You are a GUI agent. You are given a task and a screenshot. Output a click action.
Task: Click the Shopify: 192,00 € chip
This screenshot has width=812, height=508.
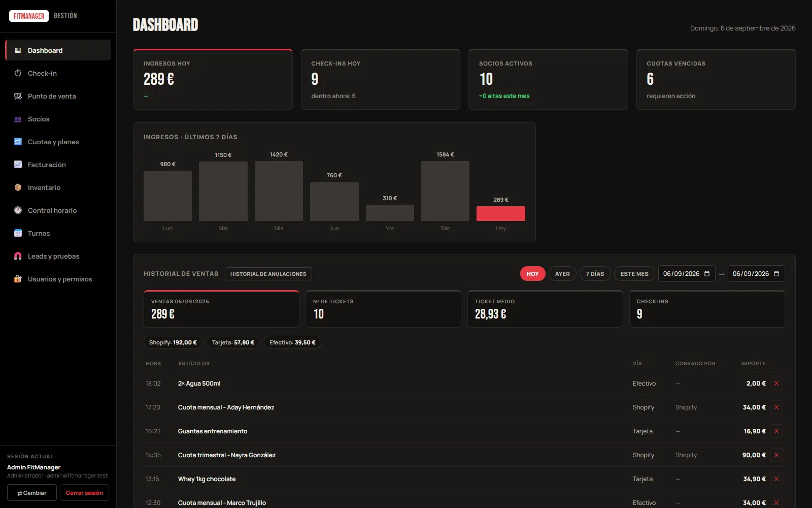[x=173, y=342]
